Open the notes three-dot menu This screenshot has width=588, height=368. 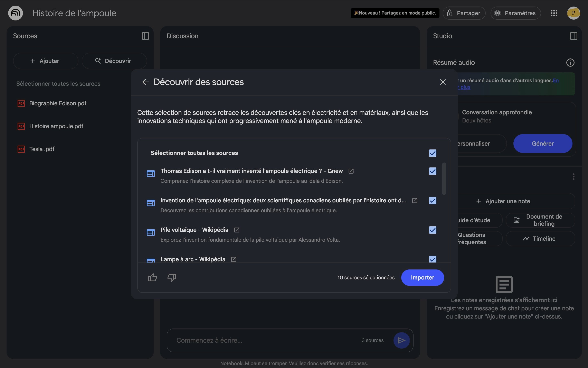(x=573, y=176)
